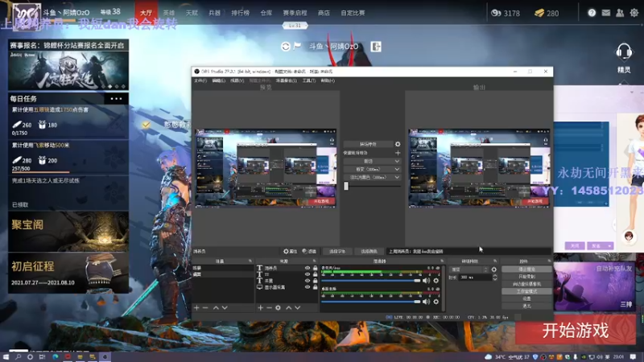Open Windows Start menu on the taskbar

coord(6,357)
